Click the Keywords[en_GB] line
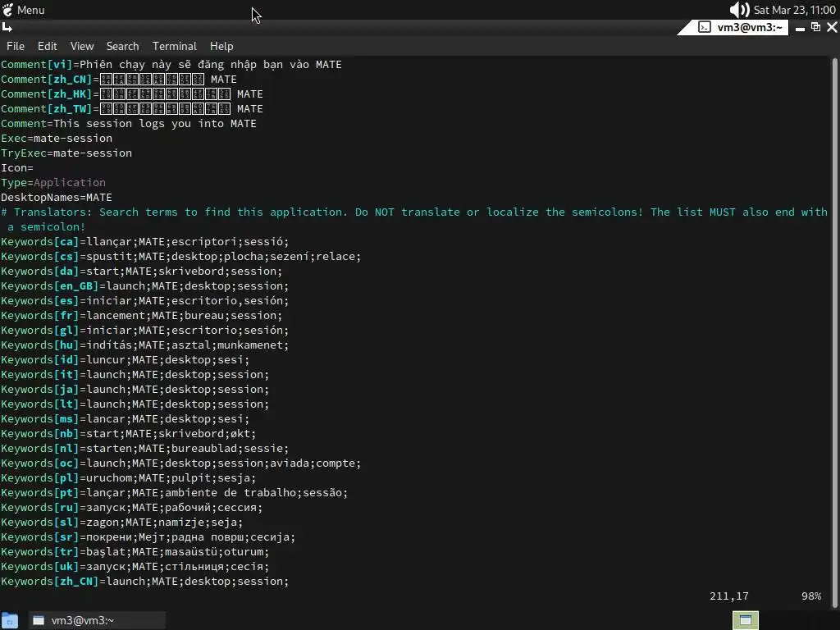Screen dimensions: 840x630 144,286
